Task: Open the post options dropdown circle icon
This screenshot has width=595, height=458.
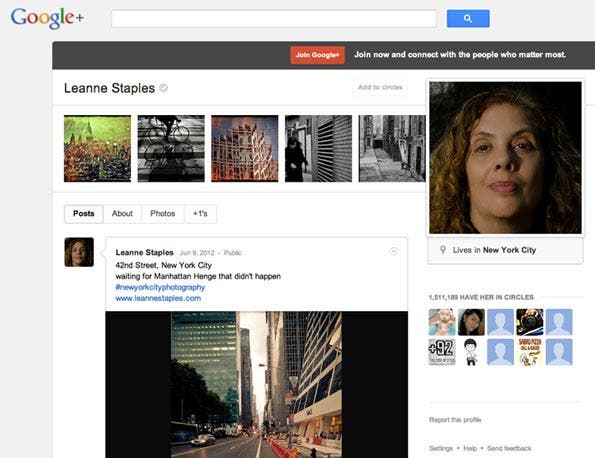Action: click(x=394, y=251)
